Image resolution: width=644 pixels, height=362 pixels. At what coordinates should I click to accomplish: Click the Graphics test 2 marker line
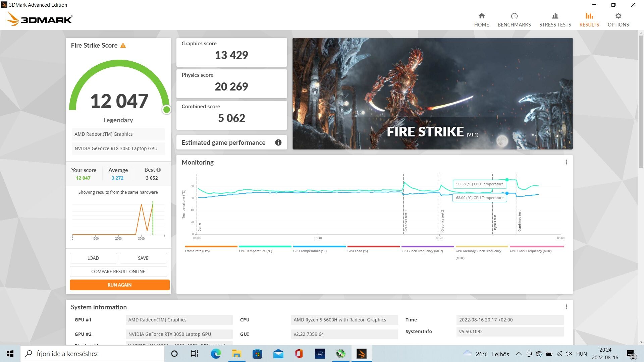[x=440, y=204]
